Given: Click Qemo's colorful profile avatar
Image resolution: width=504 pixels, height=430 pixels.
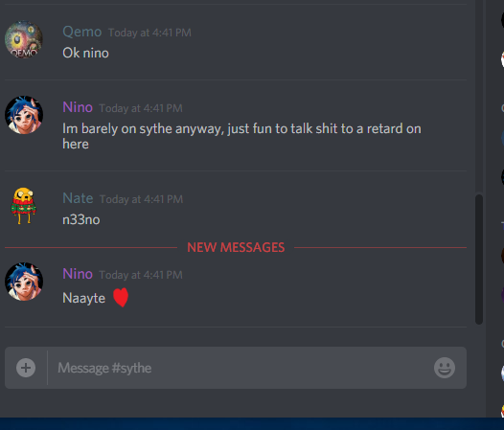Looking at the screenshot, I should point(24,39).
